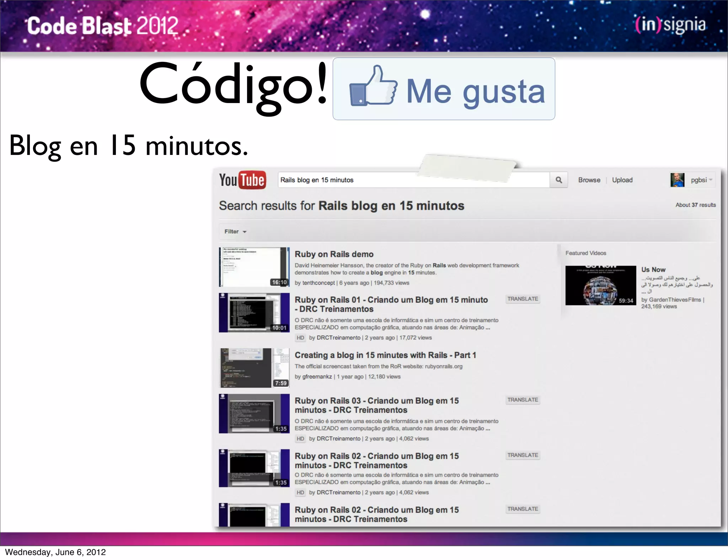Open Creating a blog in 15 minutes with Rails title
728x560 pixels.
385,355
